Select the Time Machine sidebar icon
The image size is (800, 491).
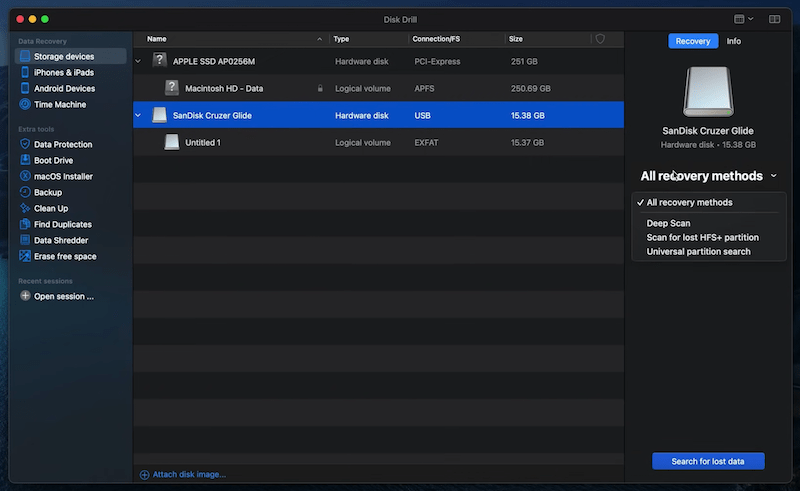(x=25, y=104)
